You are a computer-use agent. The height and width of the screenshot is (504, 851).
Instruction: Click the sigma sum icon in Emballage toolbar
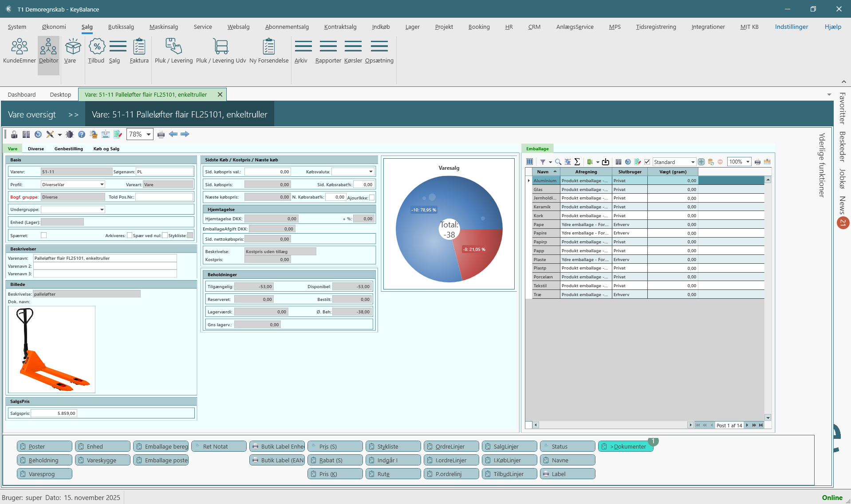click(x=577, y=162)
